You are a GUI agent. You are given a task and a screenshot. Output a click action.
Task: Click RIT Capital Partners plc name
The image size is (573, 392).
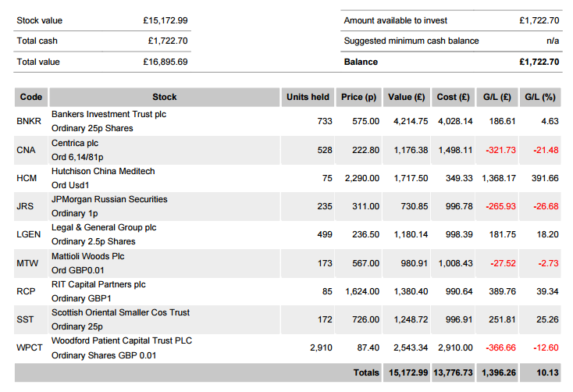(98, 284)
